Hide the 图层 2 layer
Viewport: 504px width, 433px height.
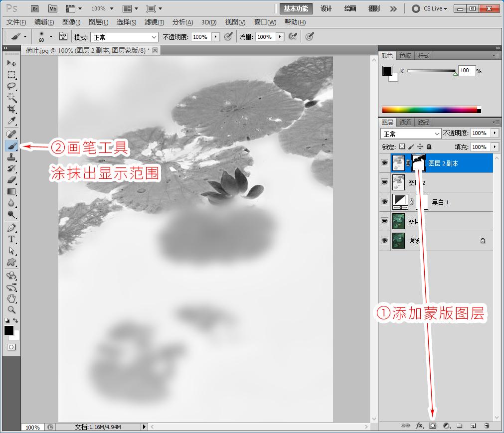pos(384,182)
